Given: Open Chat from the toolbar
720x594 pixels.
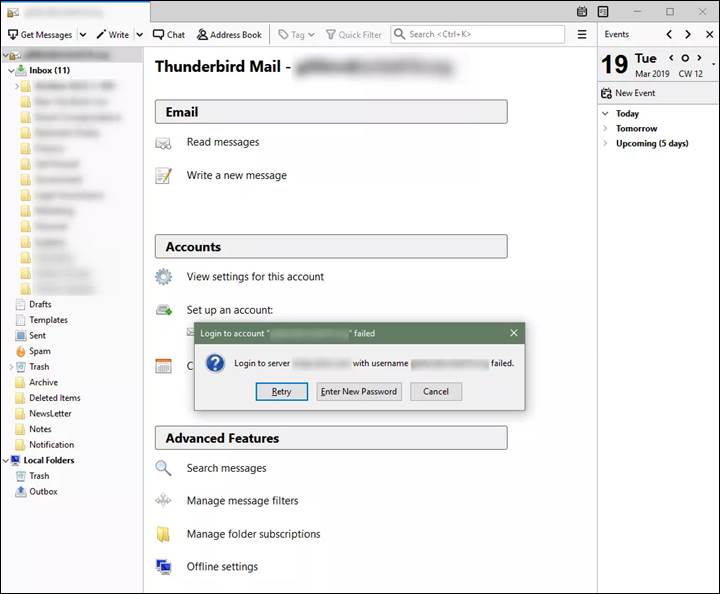Looking at the screenshot, I should pos(169,34).
